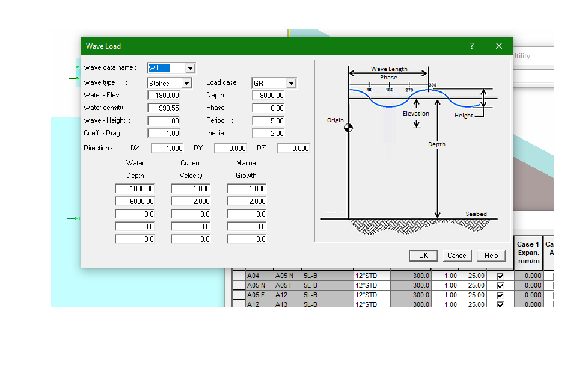Screen dimensions: 588x385
Task: Click the Cancel button
Action: click(x=457, y=256)
